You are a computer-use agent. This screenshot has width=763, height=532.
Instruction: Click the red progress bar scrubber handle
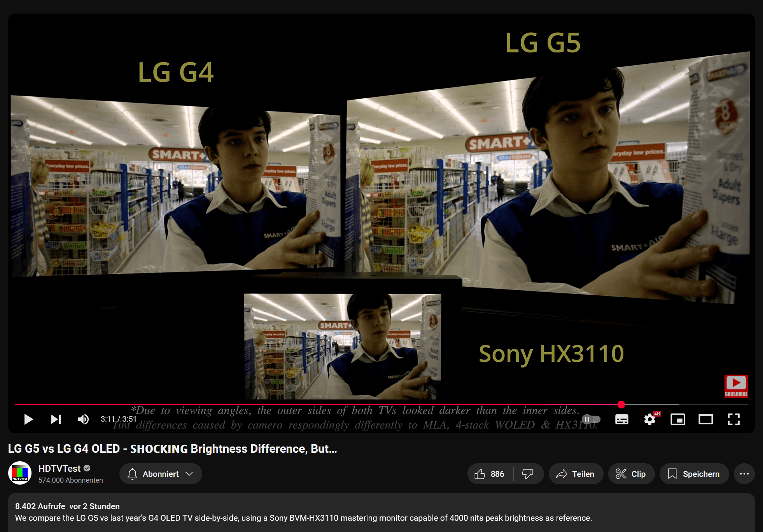621,405
